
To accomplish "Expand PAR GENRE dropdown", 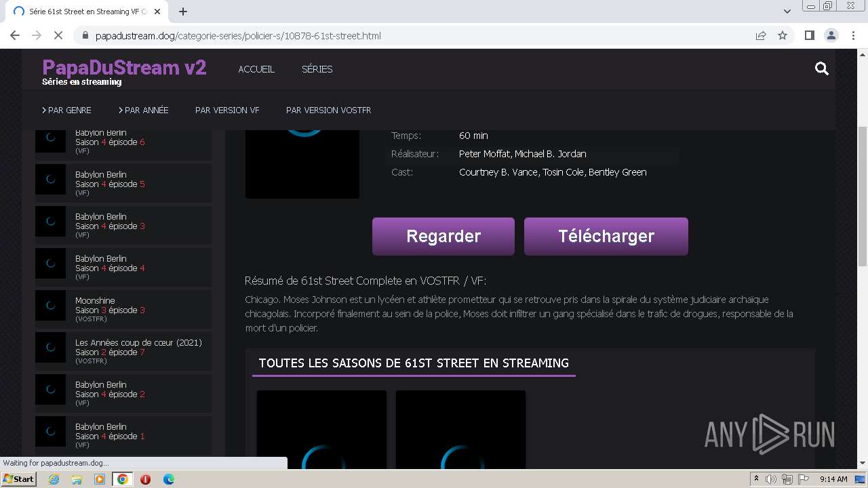I will 66,110.
